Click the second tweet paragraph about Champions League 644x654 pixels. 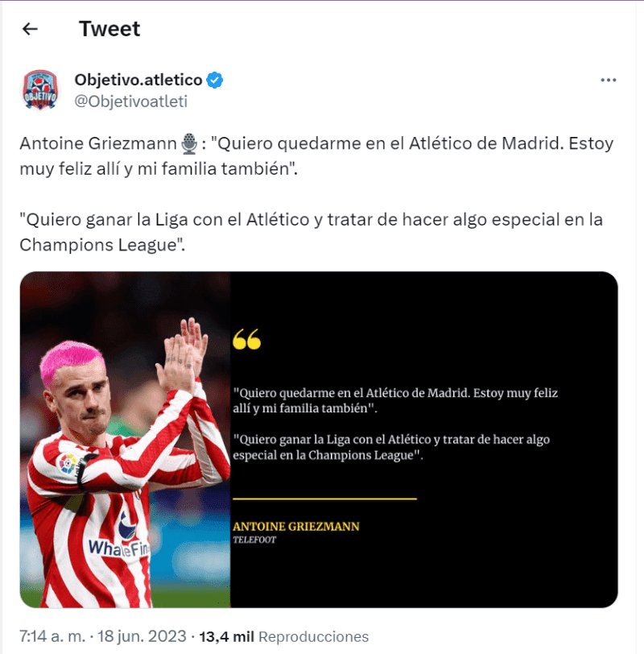312,232
